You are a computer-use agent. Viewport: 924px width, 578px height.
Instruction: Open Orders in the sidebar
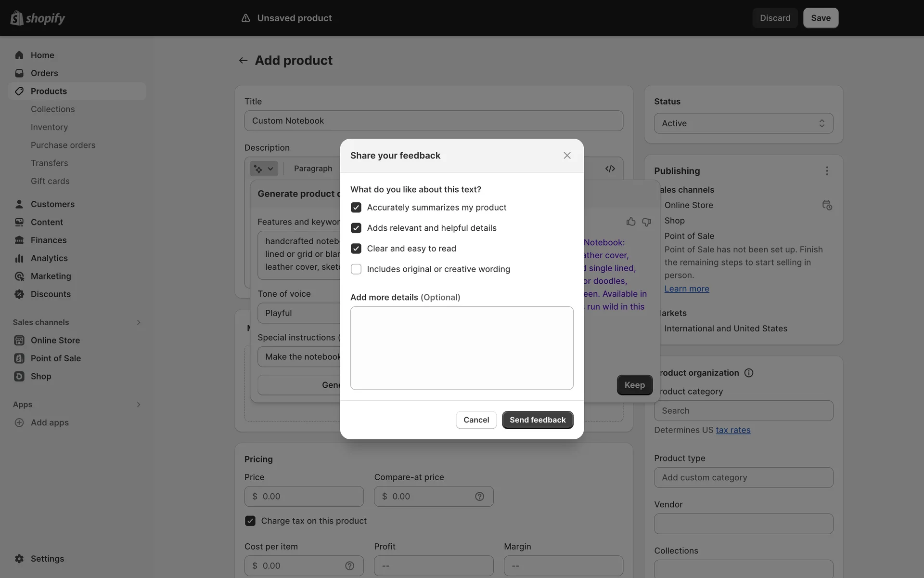click(44, 73)
